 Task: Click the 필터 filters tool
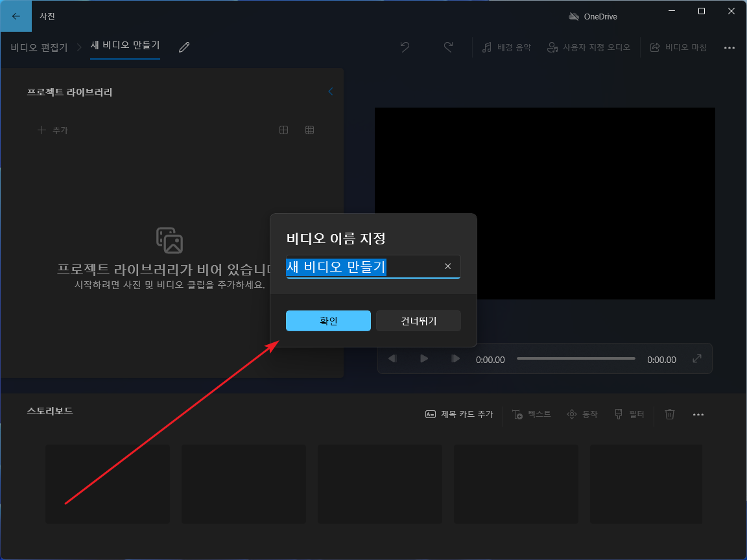click(x=630, y=414)
